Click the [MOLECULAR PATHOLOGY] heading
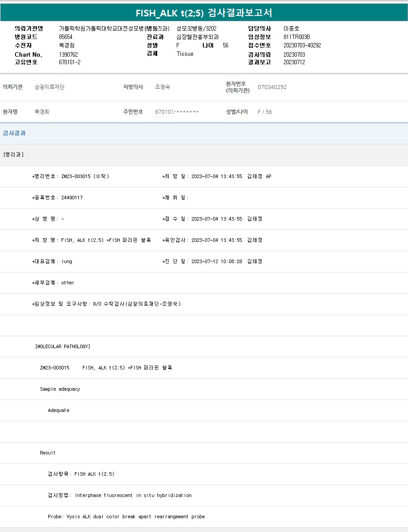The height and width of the screenshot is (532, 408). click(62, 346)
